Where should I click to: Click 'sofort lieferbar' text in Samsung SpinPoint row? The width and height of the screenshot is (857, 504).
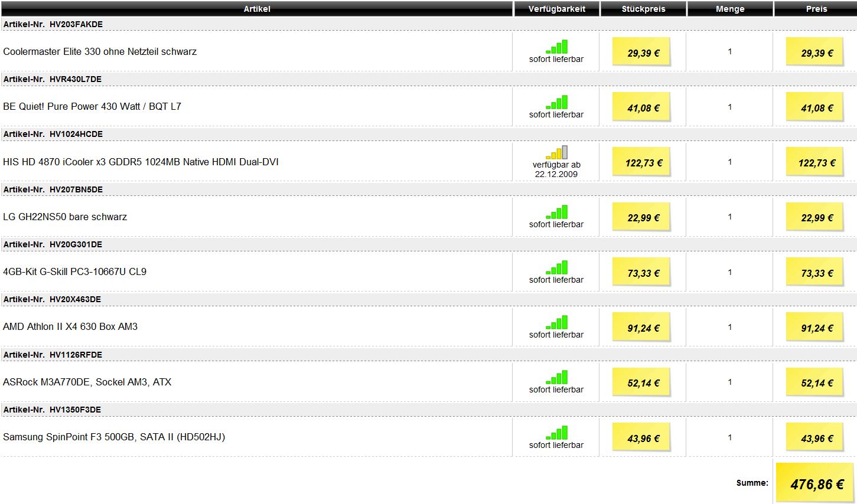pos(556,445)
